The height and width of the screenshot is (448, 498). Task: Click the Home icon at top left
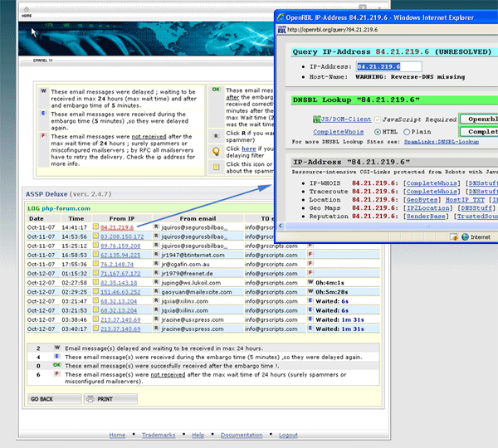[27, 9]
